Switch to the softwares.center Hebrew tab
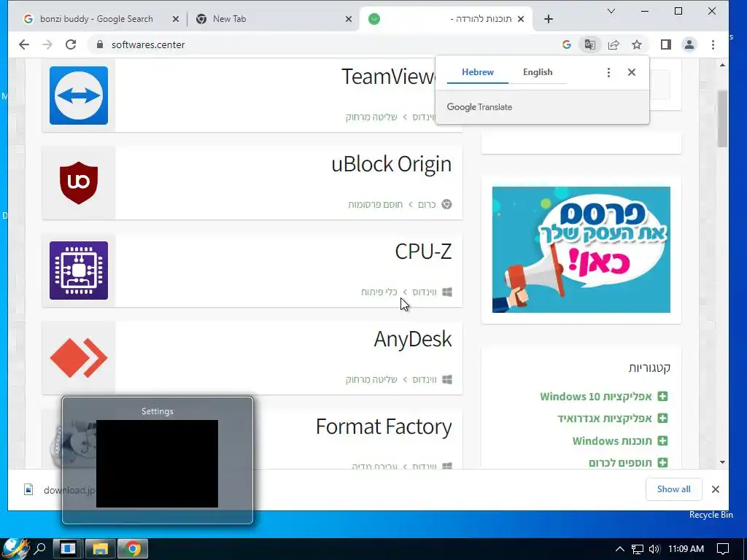Screen dimensions: 747x560 click(446, 19)
